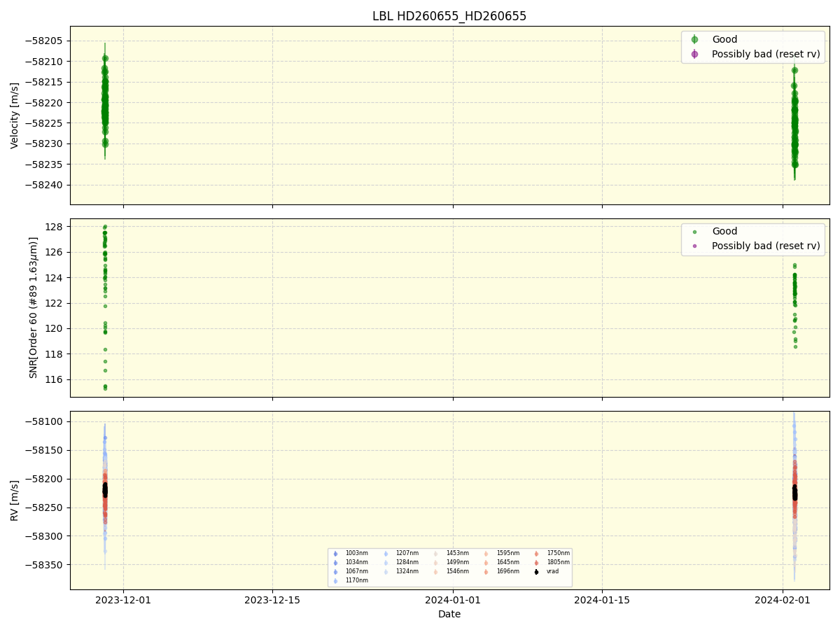Click the 'Date' x-axis label
This screenshot has height=630, width=840.
[449, 614]
